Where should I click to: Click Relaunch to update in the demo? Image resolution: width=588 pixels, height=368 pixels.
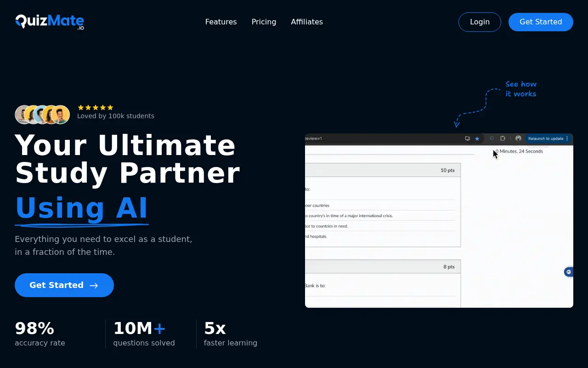click(x=546, y=138)
